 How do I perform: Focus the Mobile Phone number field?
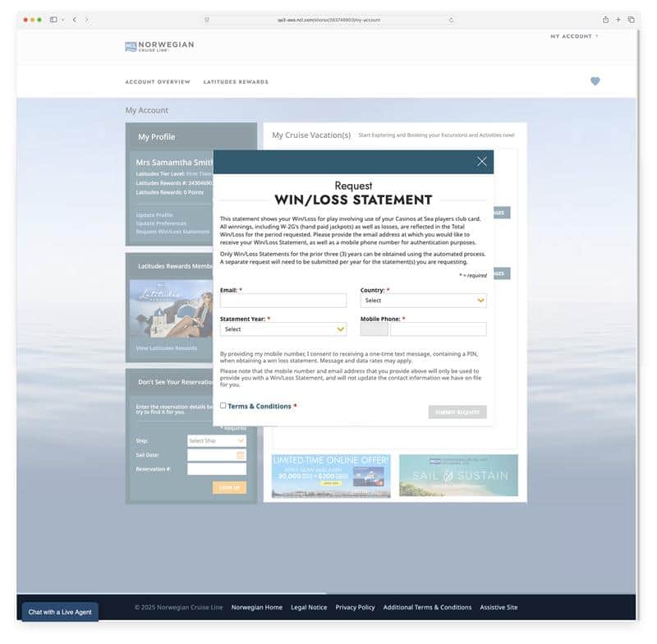click(x=438, y=329)
